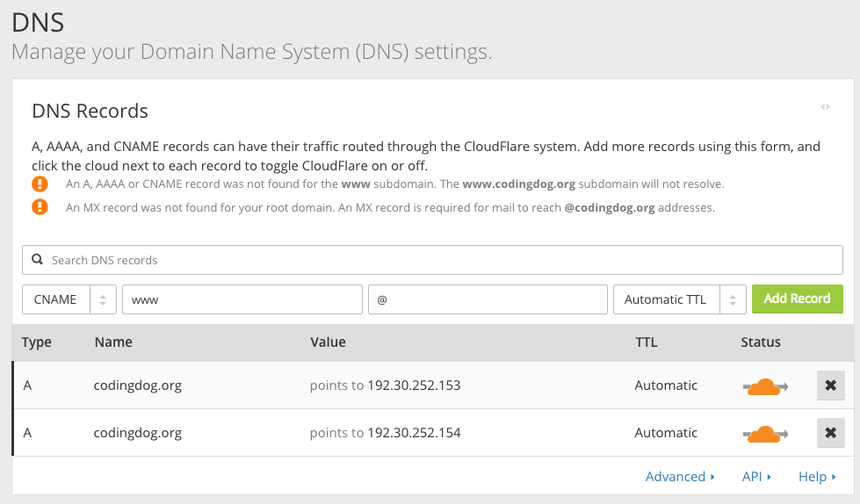Screen dimensions: 860x504
Task: Click the value field containing @
Action: (488, 299)
